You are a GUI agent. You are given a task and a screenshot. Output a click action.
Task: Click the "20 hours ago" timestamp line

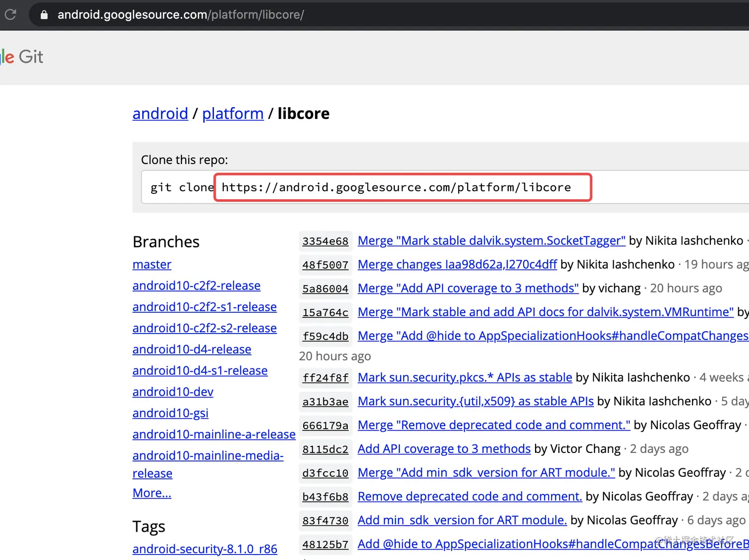click(335, 356)
